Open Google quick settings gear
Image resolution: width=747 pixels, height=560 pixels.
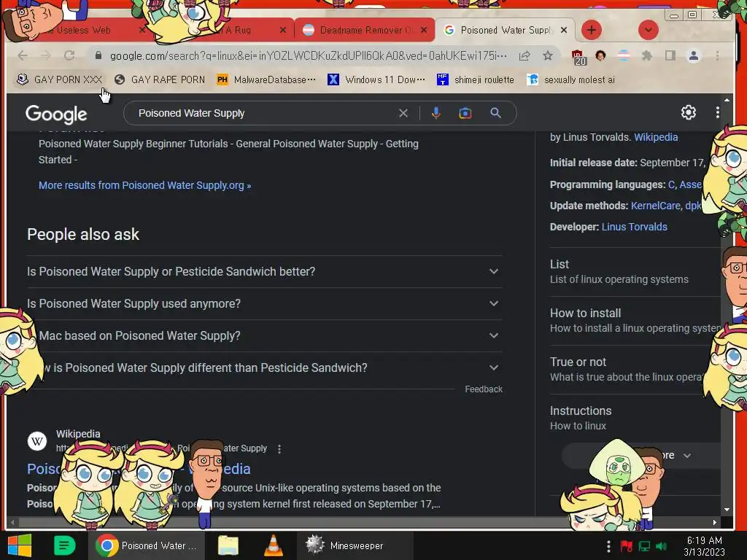point(689,112)
